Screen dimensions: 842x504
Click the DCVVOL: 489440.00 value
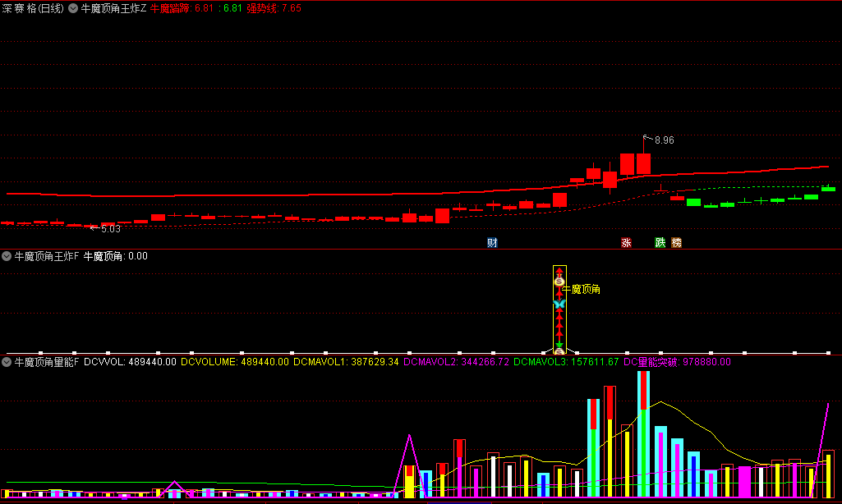pos(130,362)
